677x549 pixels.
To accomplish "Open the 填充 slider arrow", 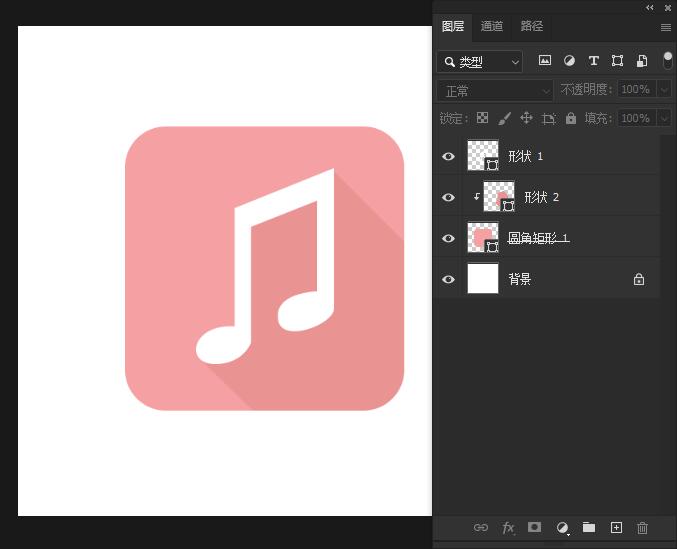I will tap(664, 118).
